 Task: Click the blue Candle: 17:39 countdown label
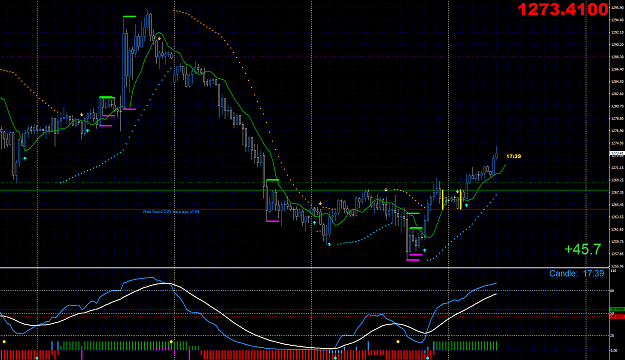pos(576,273)
